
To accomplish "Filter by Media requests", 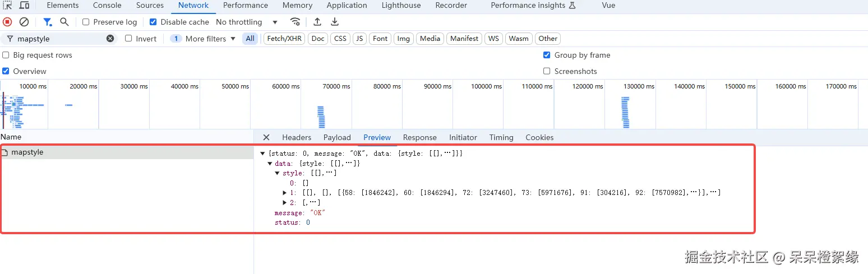I will click(x=430, y=39).
